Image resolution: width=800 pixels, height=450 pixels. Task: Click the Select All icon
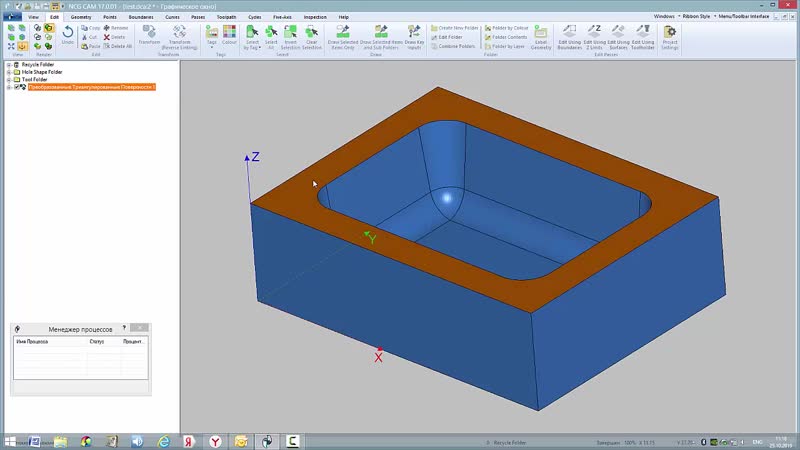[272, 36]
